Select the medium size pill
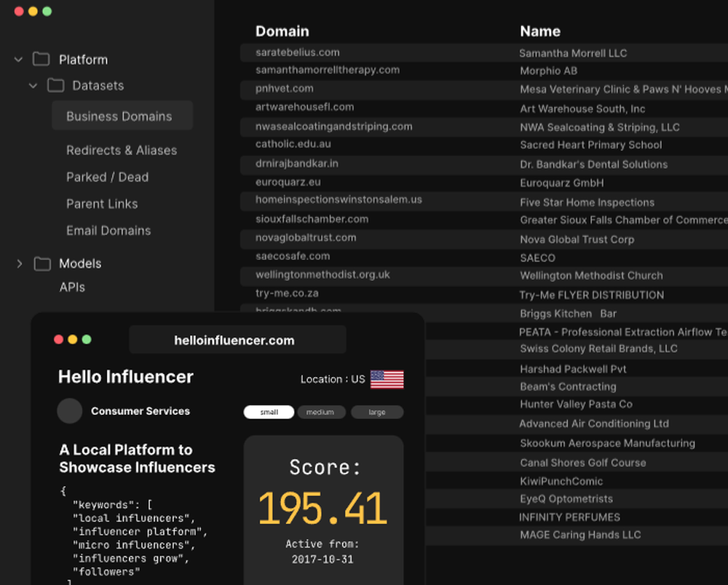 click(321, 412)
